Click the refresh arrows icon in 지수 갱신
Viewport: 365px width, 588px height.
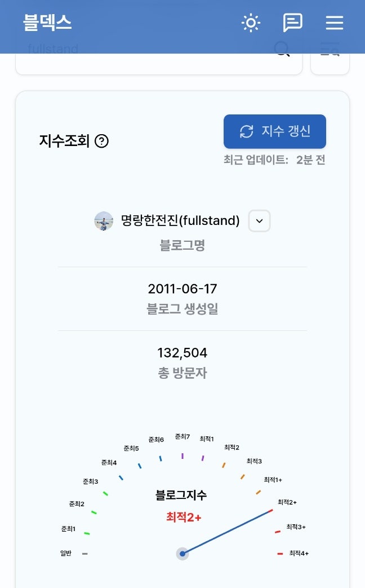[247, 131]
